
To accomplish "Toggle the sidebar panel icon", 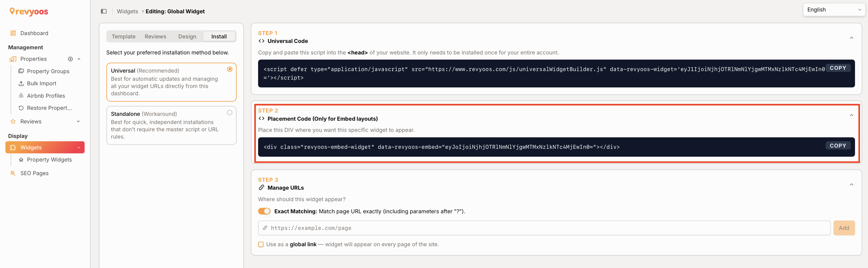I will point(104,11).
